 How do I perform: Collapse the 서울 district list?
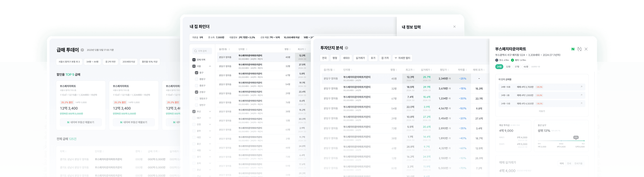pos(210,66)
